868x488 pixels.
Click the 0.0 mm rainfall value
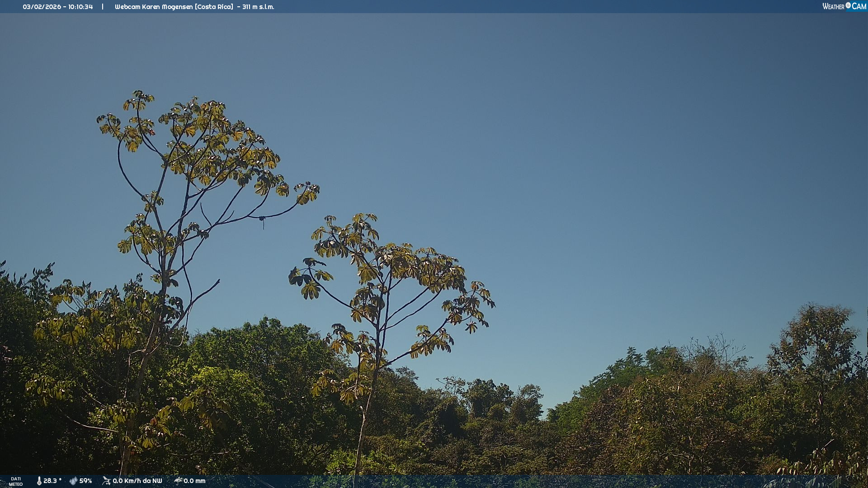click(194, 481)
